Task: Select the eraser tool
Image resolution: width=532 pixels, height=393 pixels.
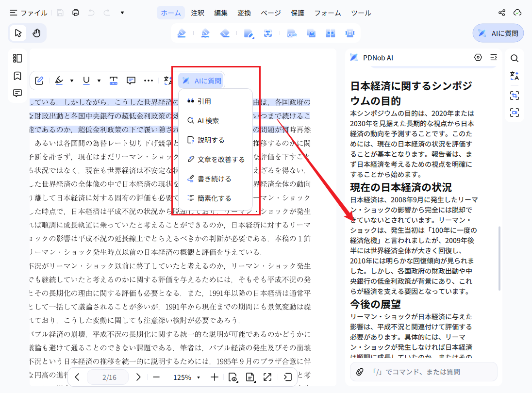Action: (x=225, y=33)
